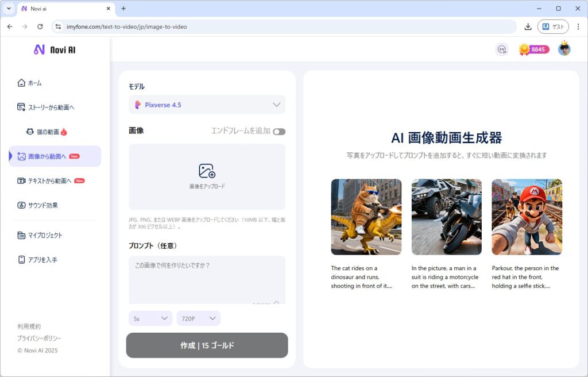The width and height of the screenshot is (588, 377).
Task: Click the image upload icon
Action: [207, 171]
